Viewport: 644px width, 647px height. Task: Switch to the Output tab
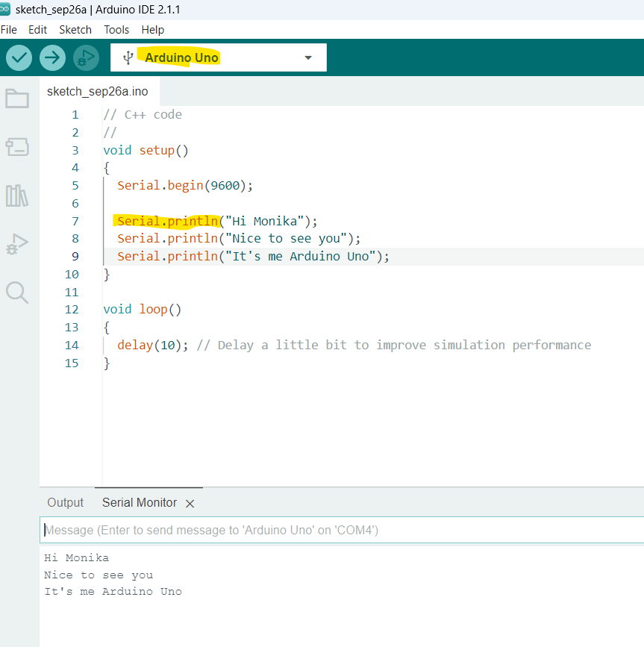[65, 502]
